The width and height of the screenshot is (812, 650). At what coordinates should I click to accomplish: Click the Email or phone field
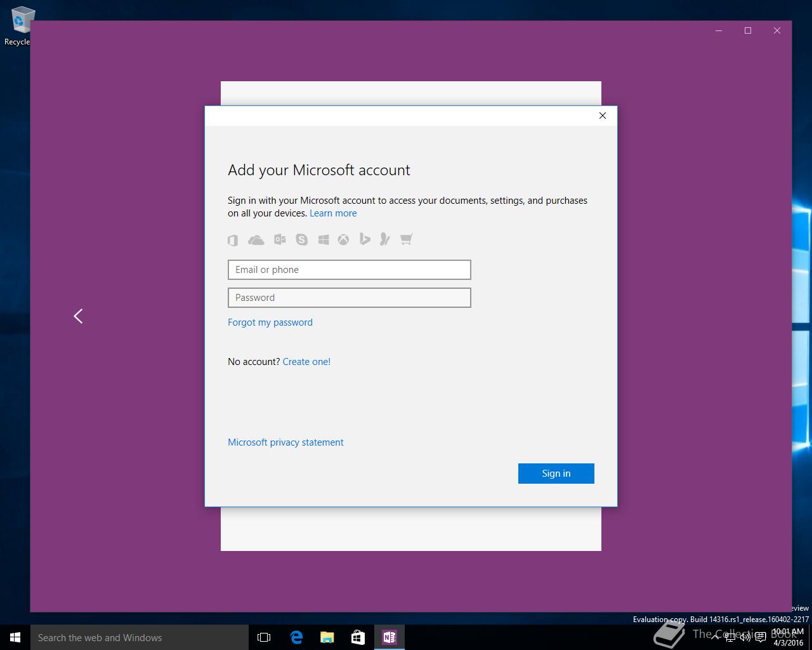[x=350, y=270]
